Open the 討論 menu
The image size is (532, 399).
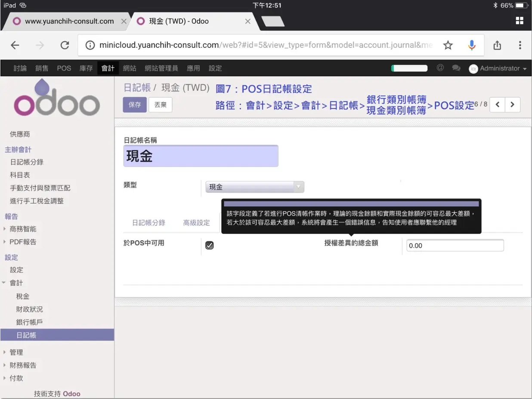point(20,68)
